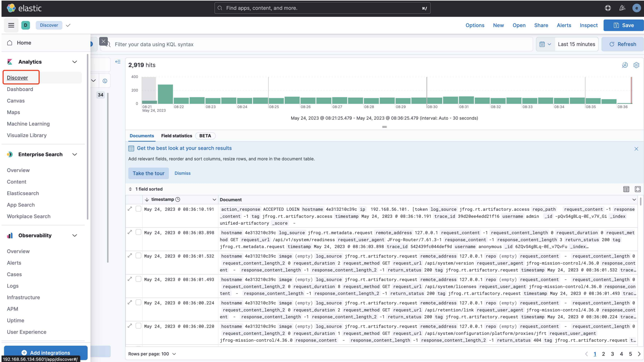Open the Document column options chevron

tap(634, 200)
